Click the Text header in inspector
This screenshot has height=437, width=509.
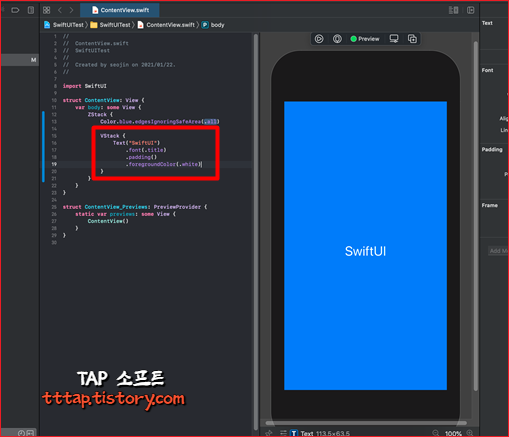coord(487,23)
